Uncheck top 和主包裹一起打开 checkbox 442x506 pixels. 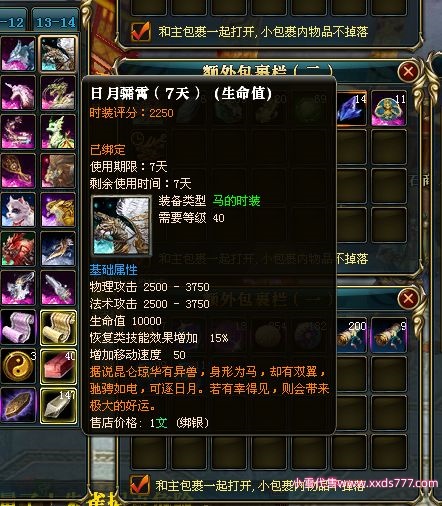tap(140, 31)
